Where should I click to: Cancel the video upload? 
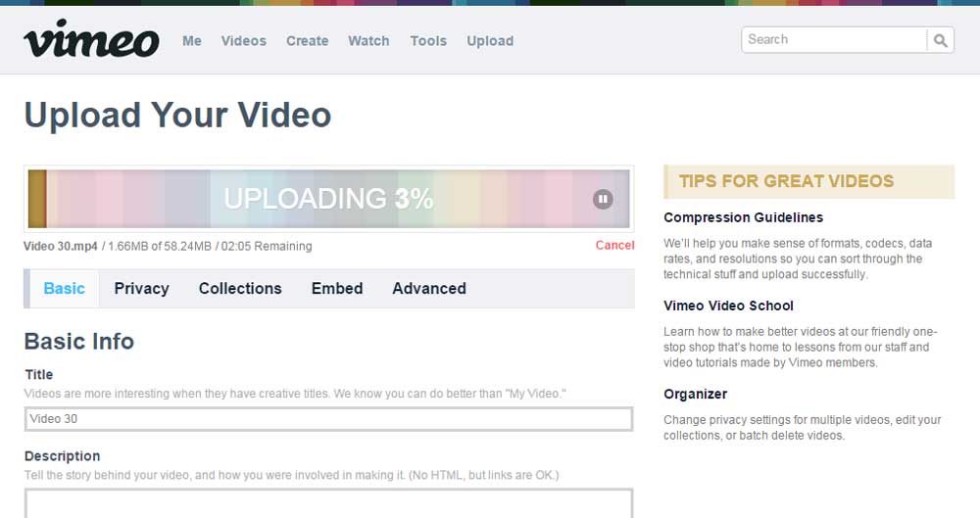coord(614,246)
